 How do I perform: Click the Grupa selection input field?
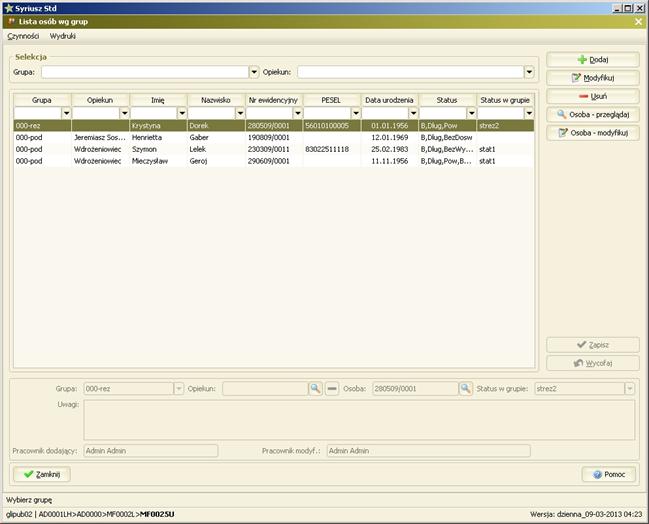tap(145, 72)
